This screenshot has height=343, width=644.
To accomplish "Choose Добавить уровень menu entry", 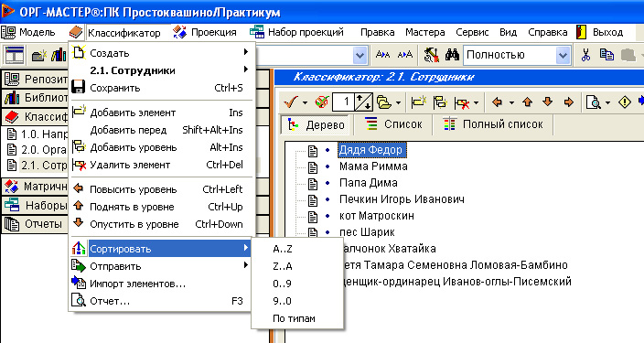I will 161,147.
